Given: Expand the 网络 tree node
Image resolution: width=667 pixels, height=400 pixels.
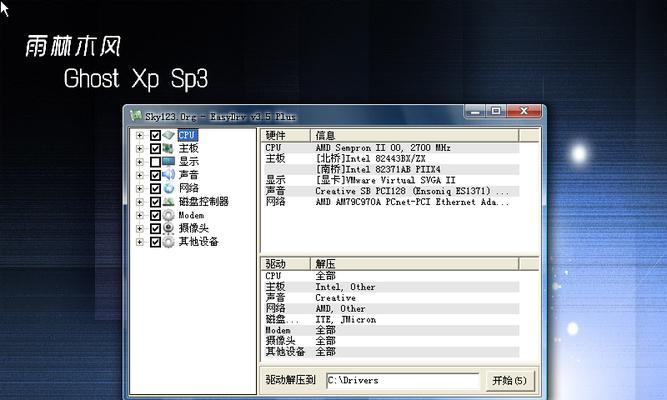Looking at the screenshot, I should tap(140, 188).
